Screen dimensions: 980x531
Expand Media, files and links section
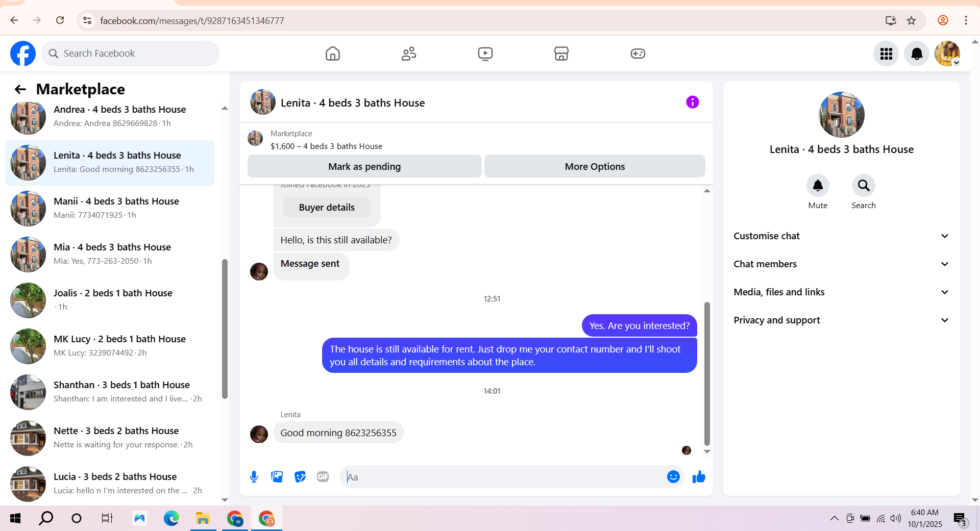(x=841, y=292)
